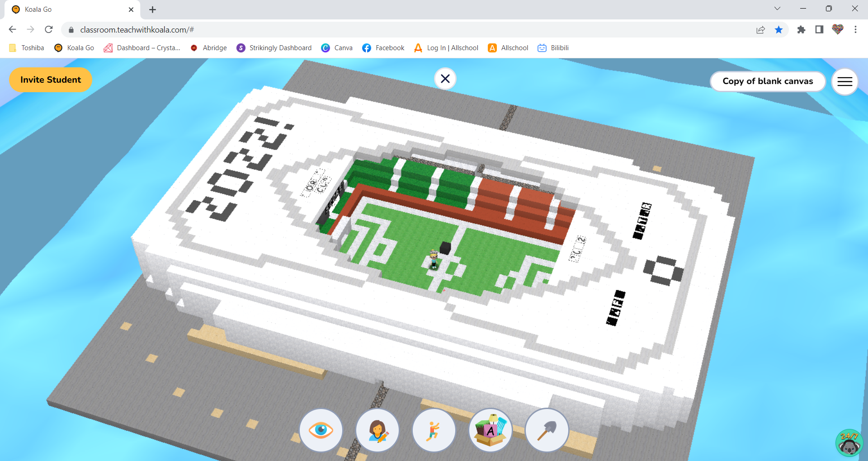
Task: Toggle the browser side panel
Action: click(x=819, y=29)
